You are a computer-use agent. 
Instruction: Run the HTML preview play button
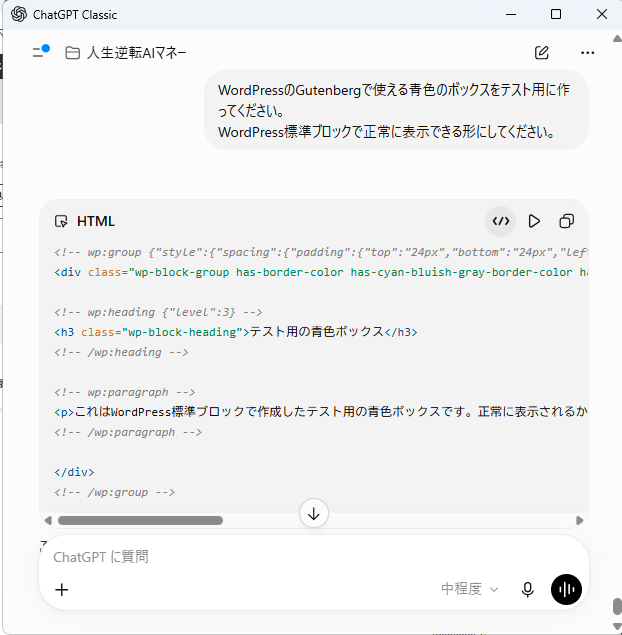click(x=534, y=221)
